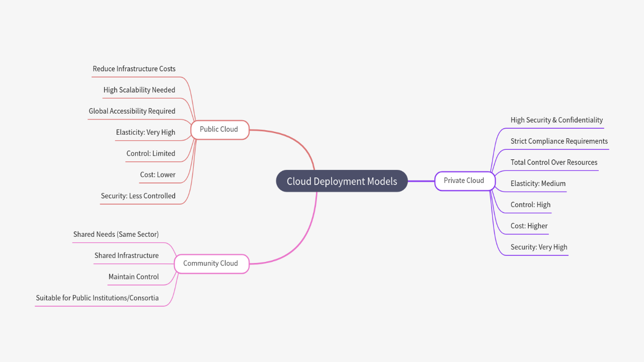Select the Community Cloud node
This screenshot has width=644, height=362.
point(211,263)
